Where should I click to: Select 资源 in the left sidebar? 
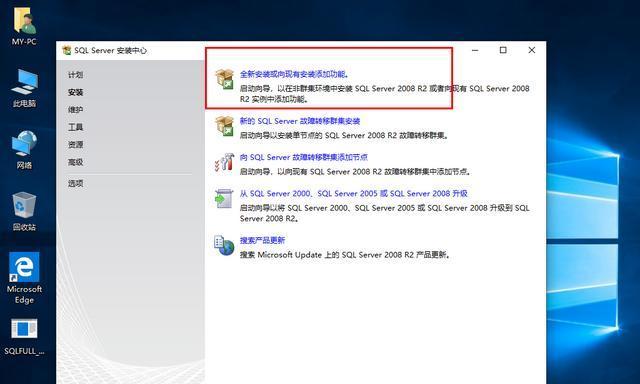tap(76, 144)
